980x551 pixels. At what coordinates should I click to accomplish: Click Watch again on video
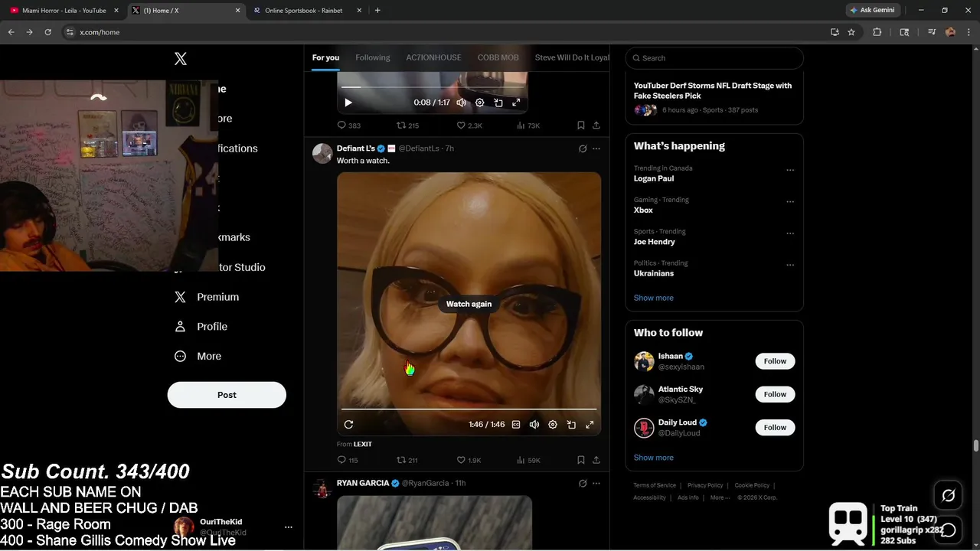pyautogui.click(x=469, y=304)
